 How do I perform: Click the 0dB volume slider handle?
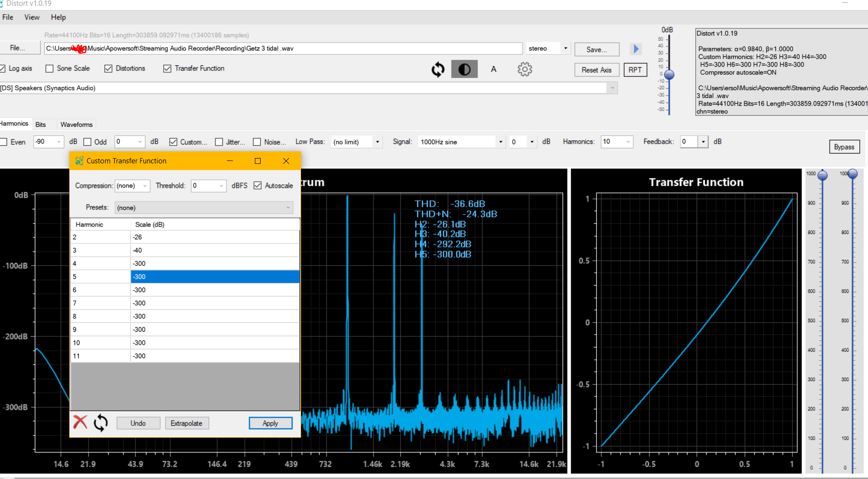669,74
